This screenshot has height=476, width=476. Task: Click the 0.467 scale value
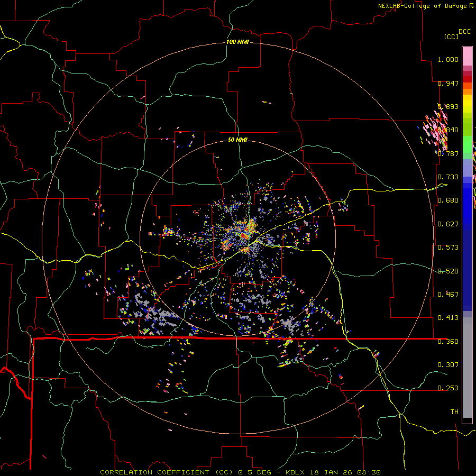click(448, 294)
